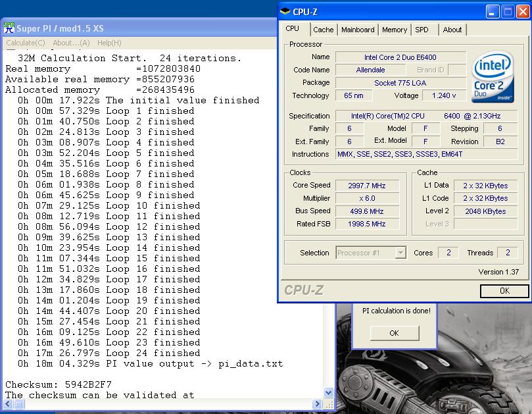Viewport: 532px width, 414px height.
Task: Open the About tab in CPU-Z
Action: (x=452, y=30)
